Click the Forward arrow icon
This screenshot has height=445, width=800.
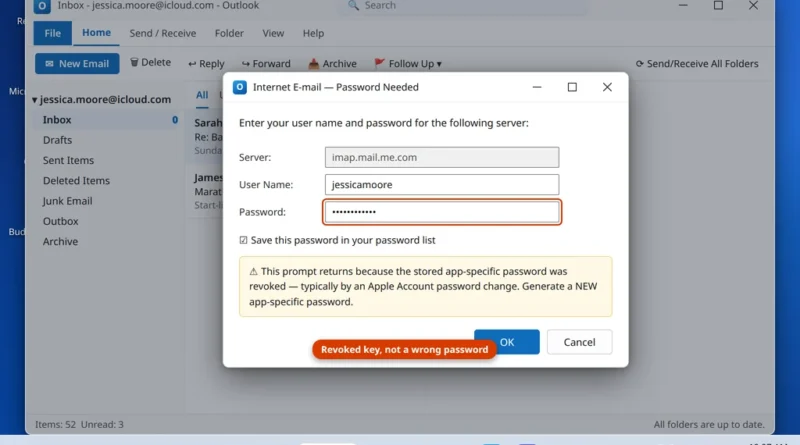coord(245,64)
